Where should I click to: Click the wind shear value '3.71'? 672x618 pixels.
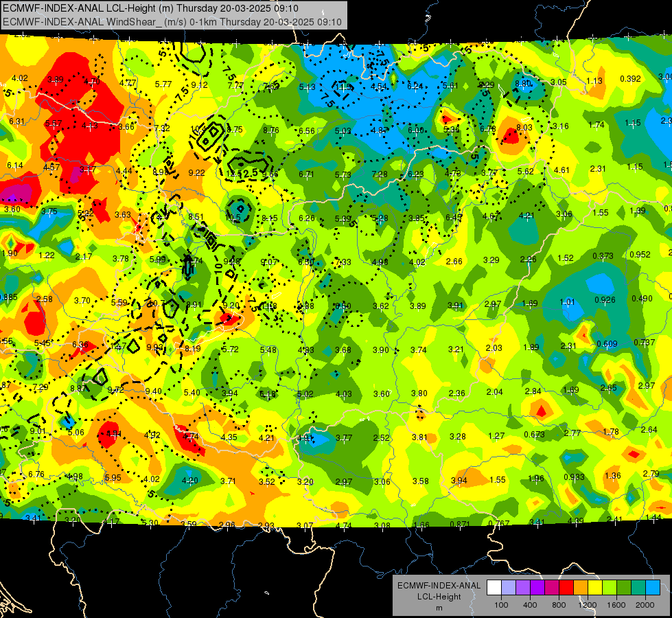[228, 481]
